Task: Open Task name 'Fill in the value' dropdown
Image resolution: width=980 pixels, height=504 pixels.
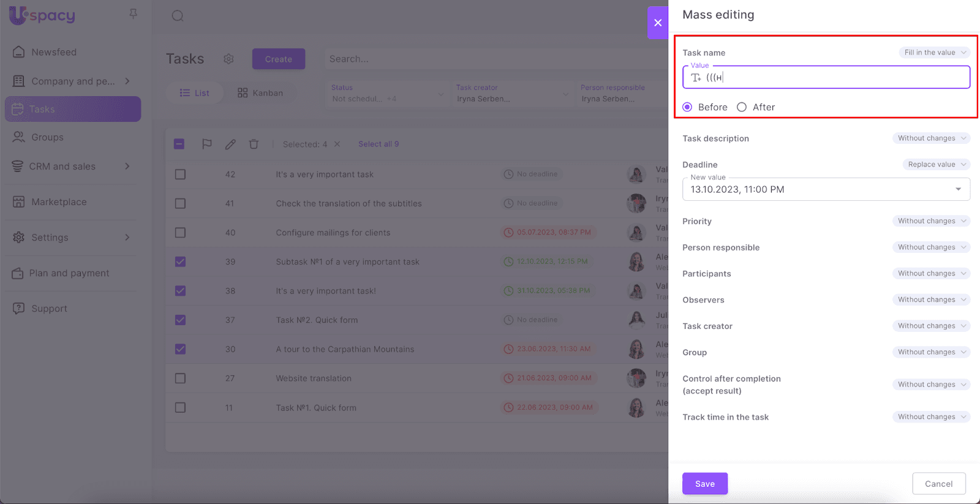Action: click(x=934, y=53)
